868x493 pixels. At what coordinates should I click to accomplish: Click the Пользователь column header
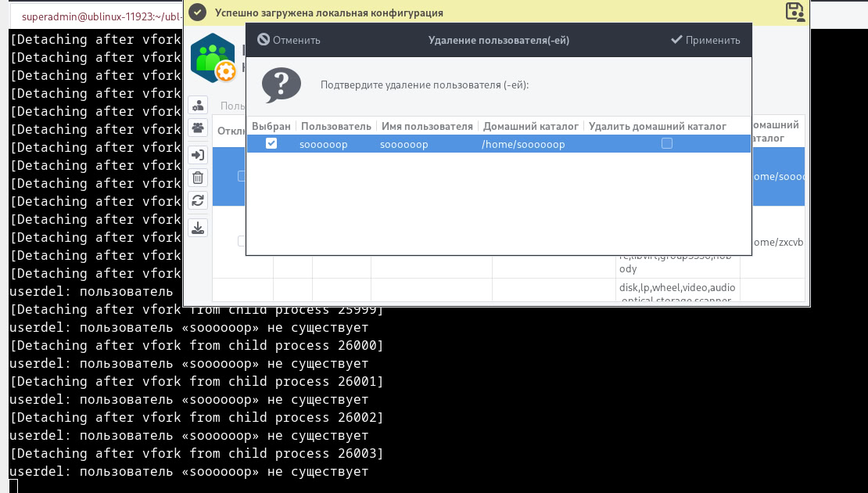click(336, 126)
